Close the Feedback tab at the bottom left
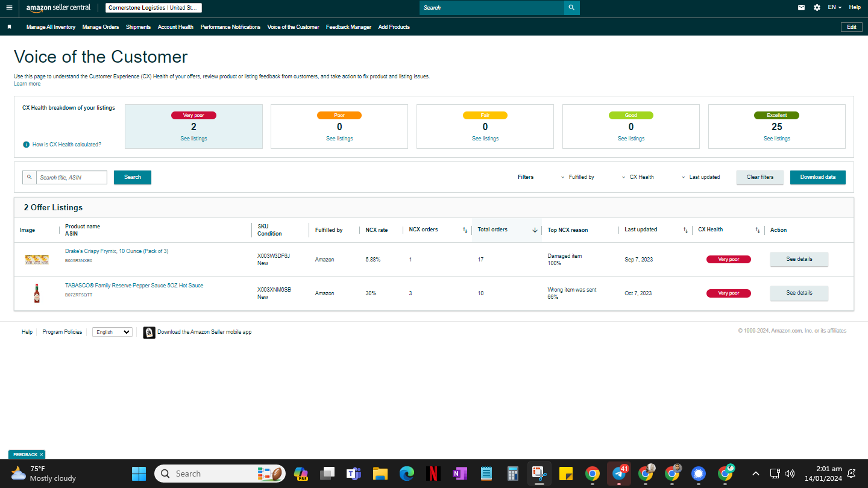 point(41,455)
